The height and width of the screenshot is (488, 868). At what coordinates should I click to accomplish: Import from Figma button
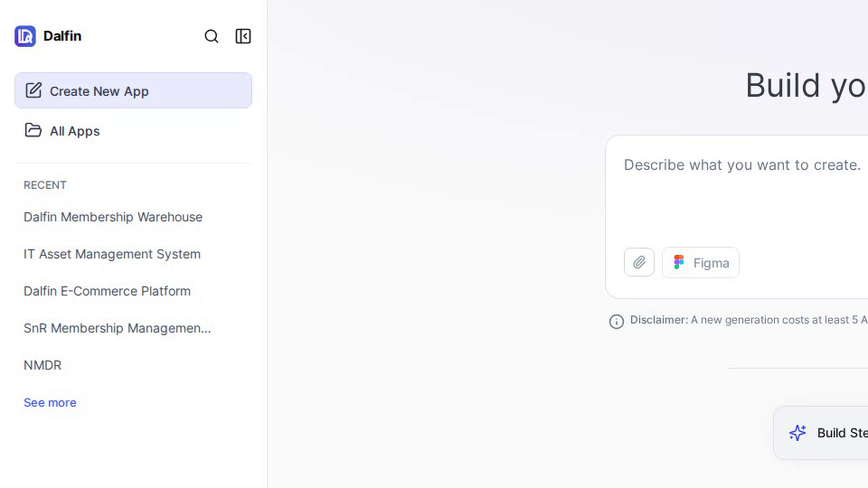pyautogui.click(x=701, y=263)
